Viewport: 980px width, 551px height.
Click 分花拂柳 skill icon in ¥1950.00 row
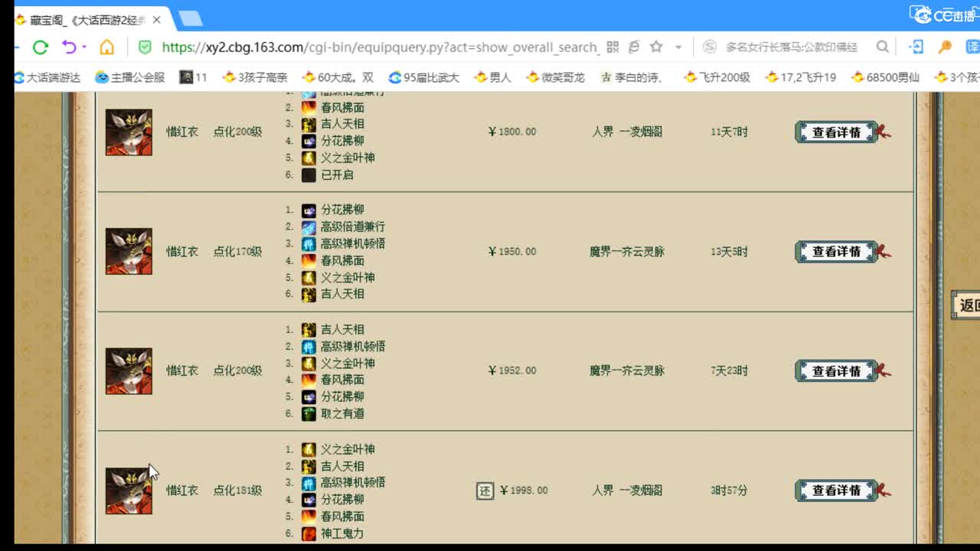(309, 210)
